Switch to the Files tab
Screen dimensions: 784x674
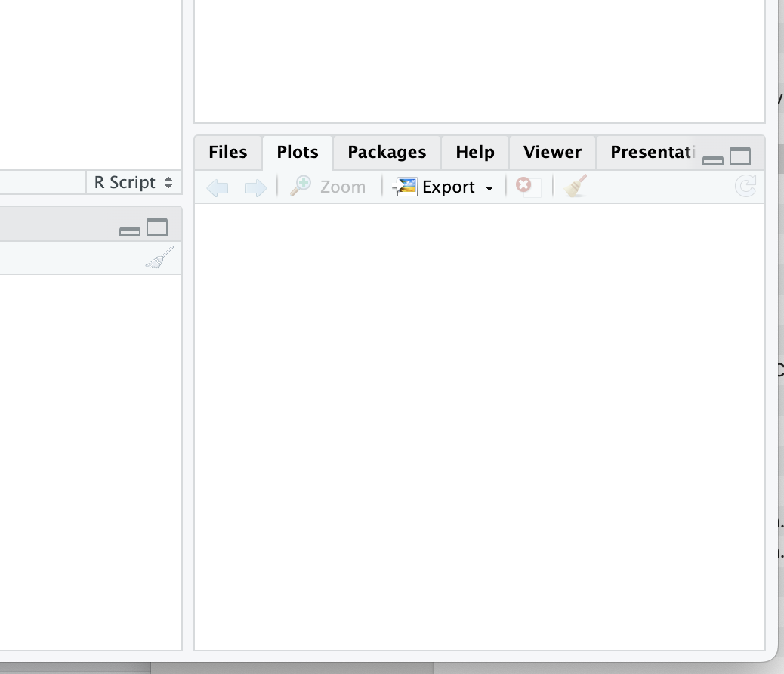(228, 153)
